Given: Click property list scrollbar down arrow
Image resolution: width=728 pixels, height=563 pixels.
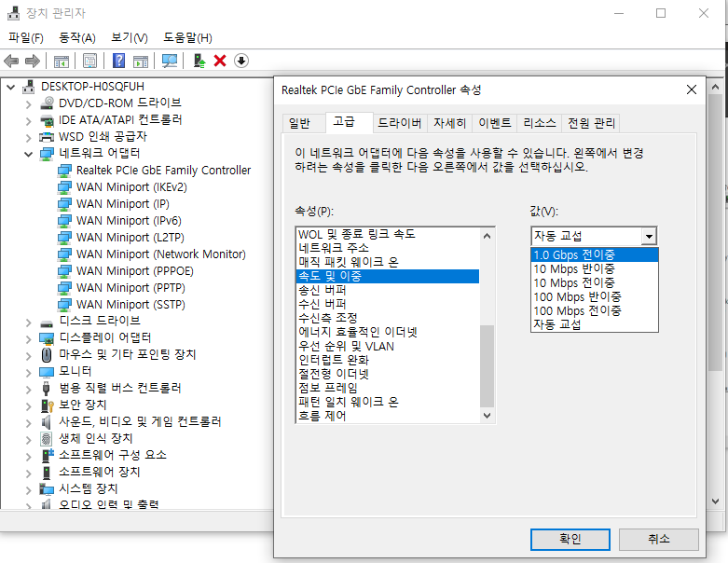Looking at the screenshot, I should [x=487, y=416].
